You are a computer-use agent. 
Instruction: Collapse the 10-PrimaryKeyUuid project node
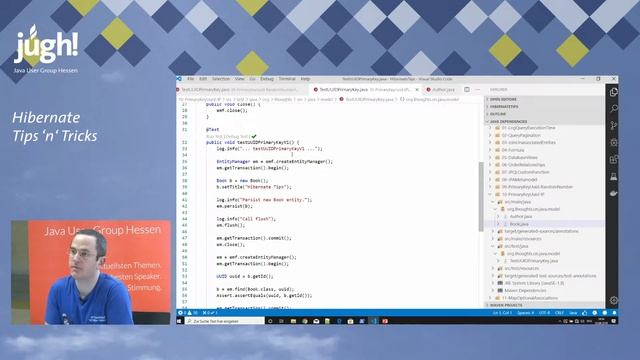(491, 194)
